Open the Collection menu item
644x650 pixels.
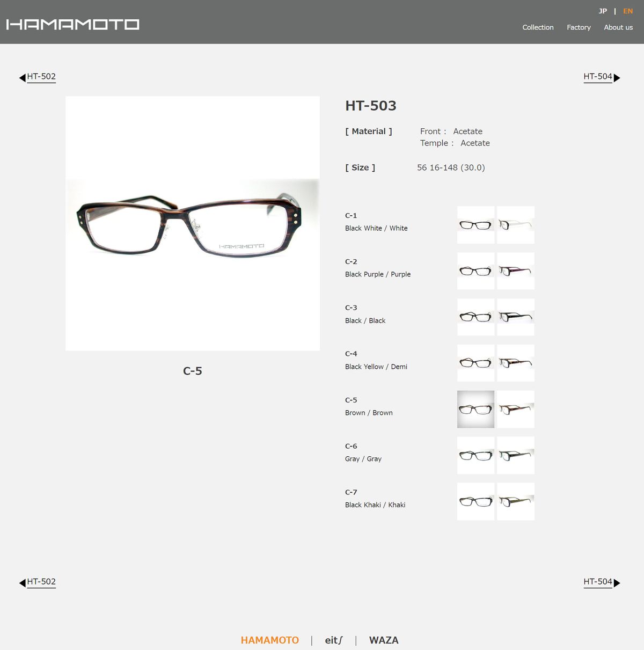[x=538, y=27]
